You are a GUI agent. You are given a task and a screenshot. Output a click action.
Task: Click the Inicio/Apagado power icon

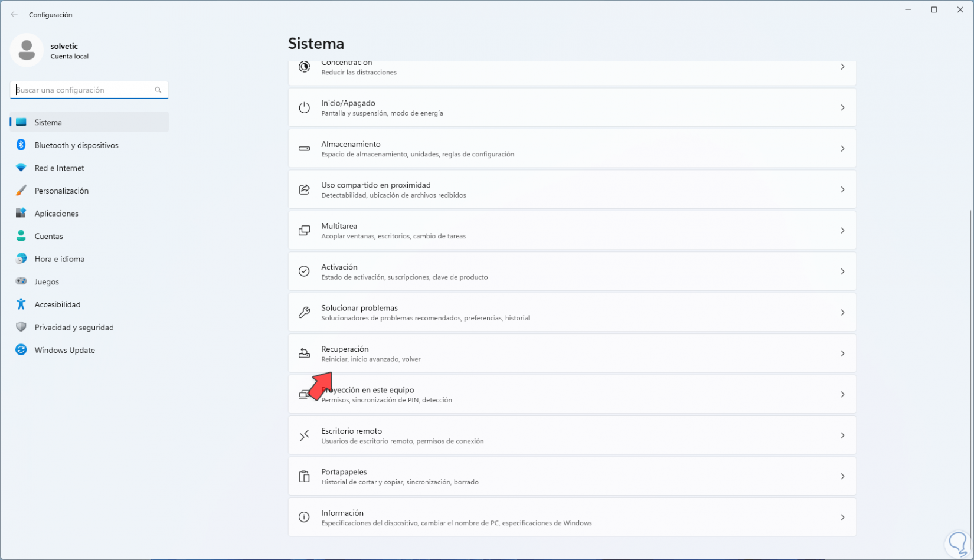point(304,107)
